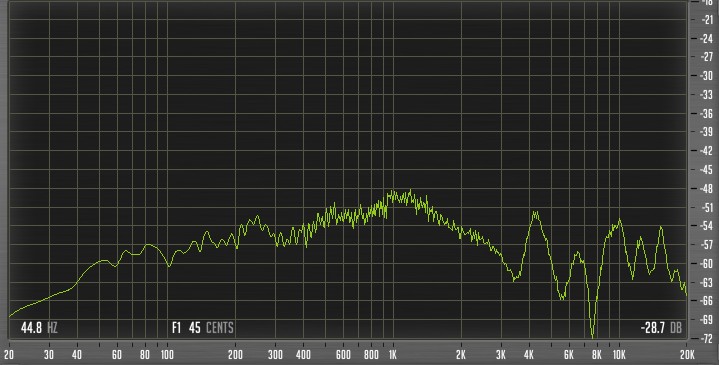Click the 10K frequency axis label
This screenshot has height=365, width=719.
pyautogui.click(x=619, y=354)
